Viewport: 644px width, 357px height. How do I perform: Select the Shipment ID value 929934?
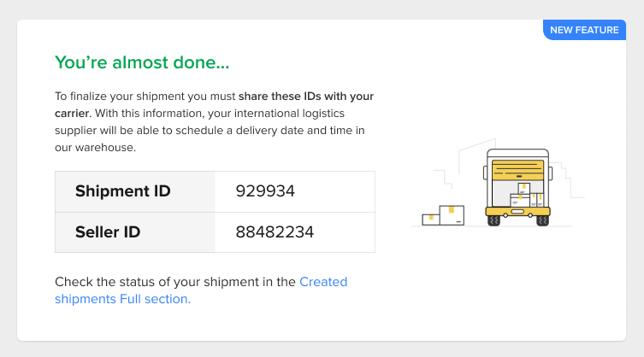265,191
